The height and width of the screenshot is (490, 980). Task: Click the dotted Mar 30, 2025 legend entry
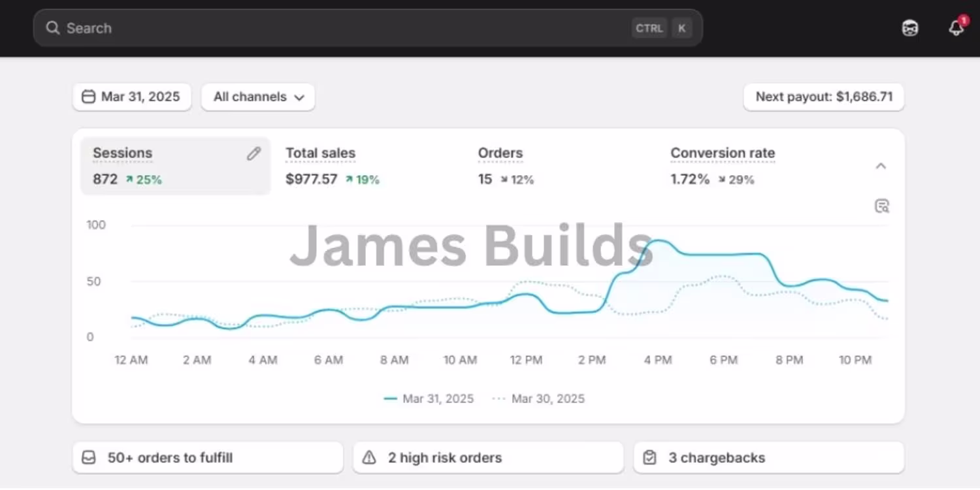click(x=538, y=399)
